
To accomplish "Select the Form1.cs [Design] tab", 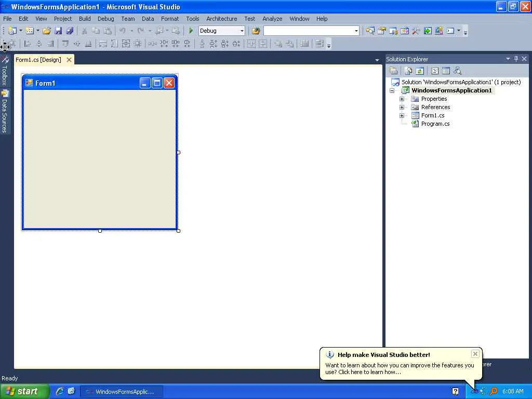I will pos(38,60).
